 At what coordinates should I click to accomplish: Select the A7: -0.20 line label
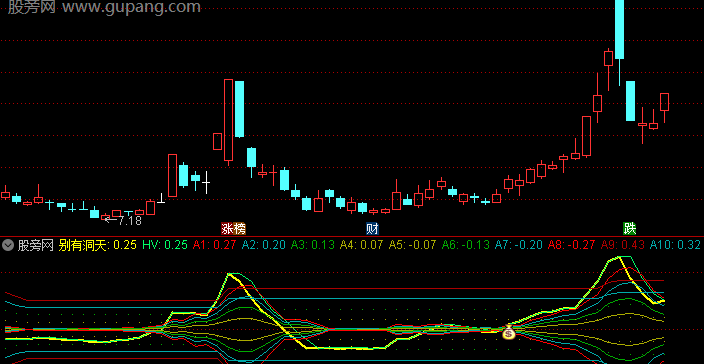click(519, 245)
